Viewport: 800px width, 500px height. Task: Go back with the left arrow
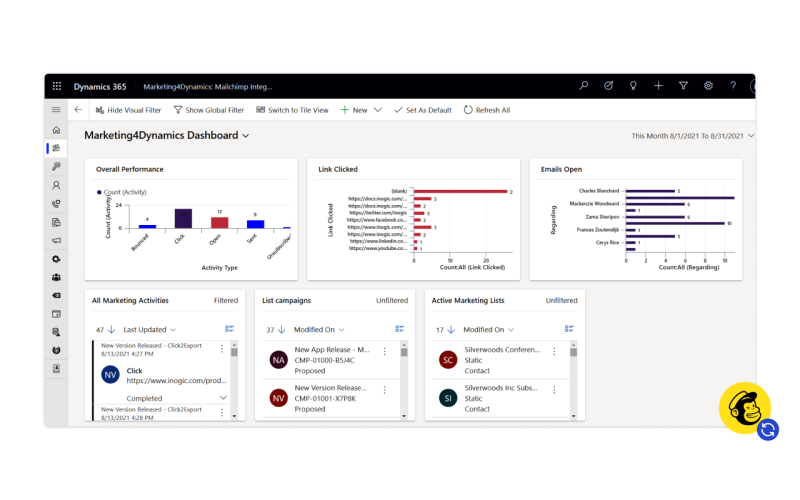pos(78,110)
